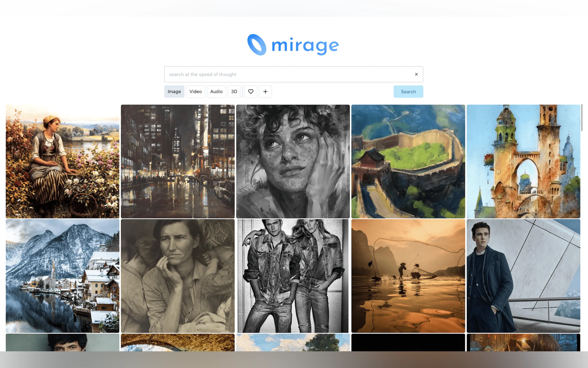Open the denim couple fashion photo
Screen dimensions: 588x368
click(293, 276)
